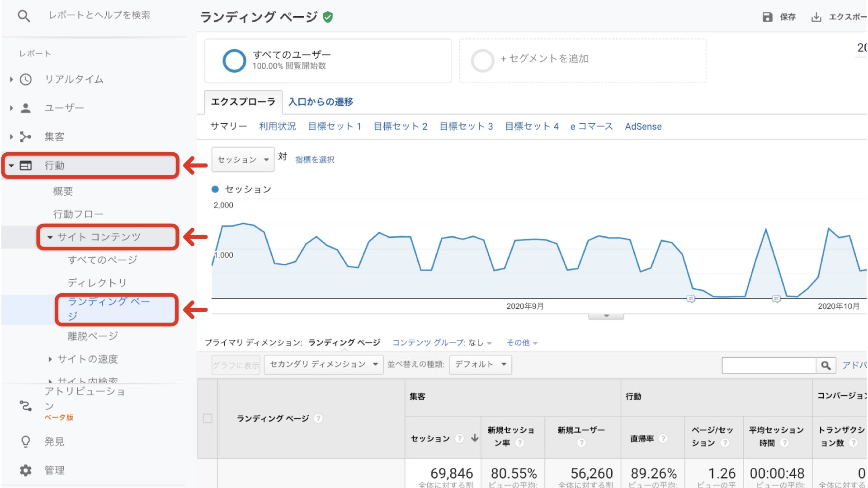This screenshot has height=488, width=868.
Task: Click the 保存 save button label
Action: coord(788,17)
